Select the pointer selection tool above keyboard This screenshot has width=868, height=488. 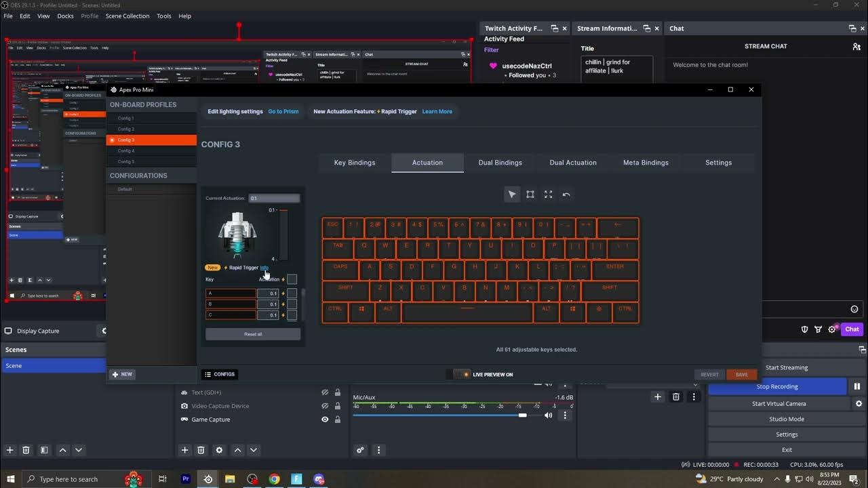512,195
